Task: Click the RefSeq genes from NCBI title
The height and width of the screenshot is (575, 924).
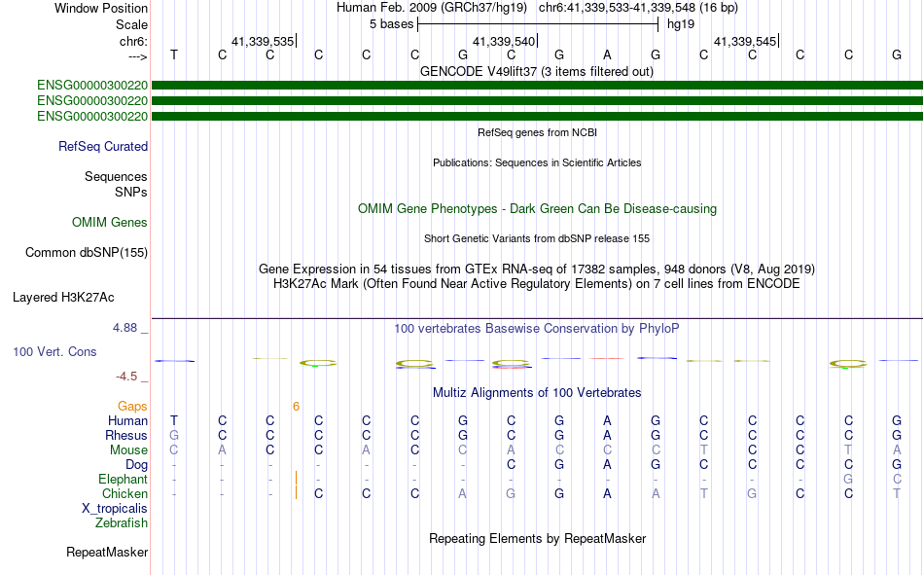Action: coord(537,132)
